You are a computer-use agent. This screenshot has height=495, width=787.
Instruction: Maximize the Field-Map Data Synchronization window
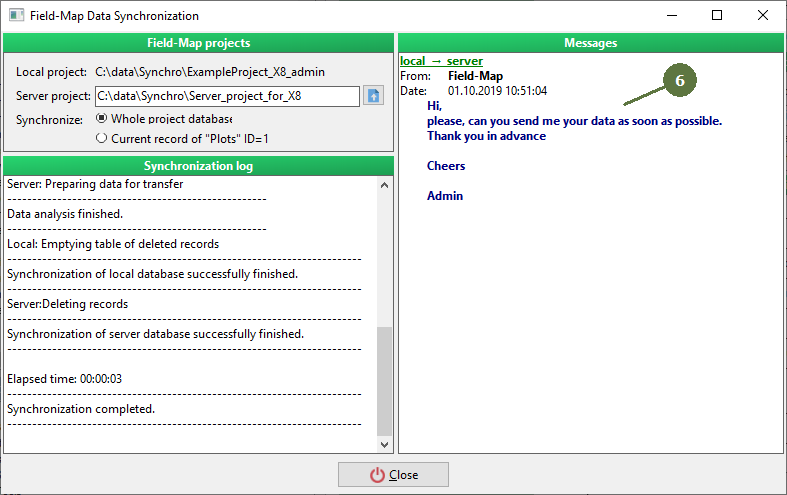coord(717,16)
